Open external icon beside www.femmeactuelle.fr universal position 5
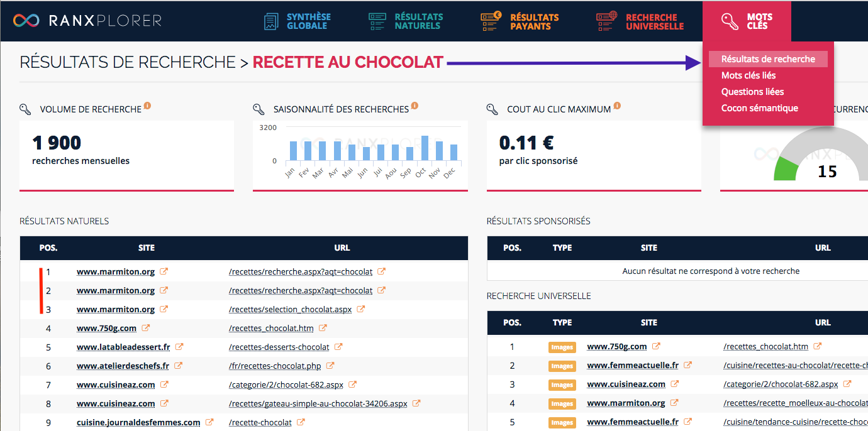This screenshot has width=868, height=431. click(x=688, y=422)
